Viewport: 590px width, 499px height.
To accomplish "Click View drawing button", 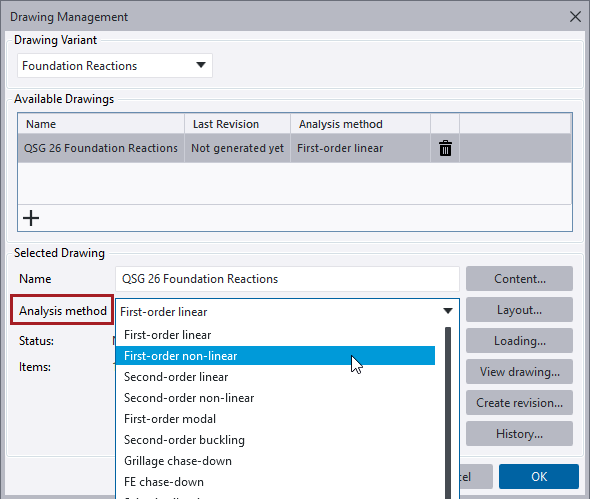I will [519, 372].
